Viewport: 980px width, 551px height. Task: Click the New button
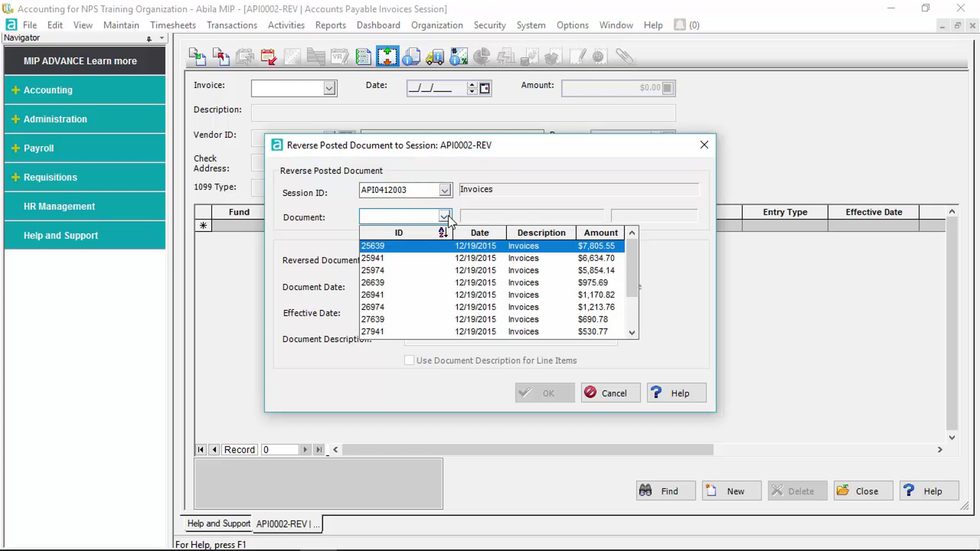pyautogui.click(x=731, y=491)
